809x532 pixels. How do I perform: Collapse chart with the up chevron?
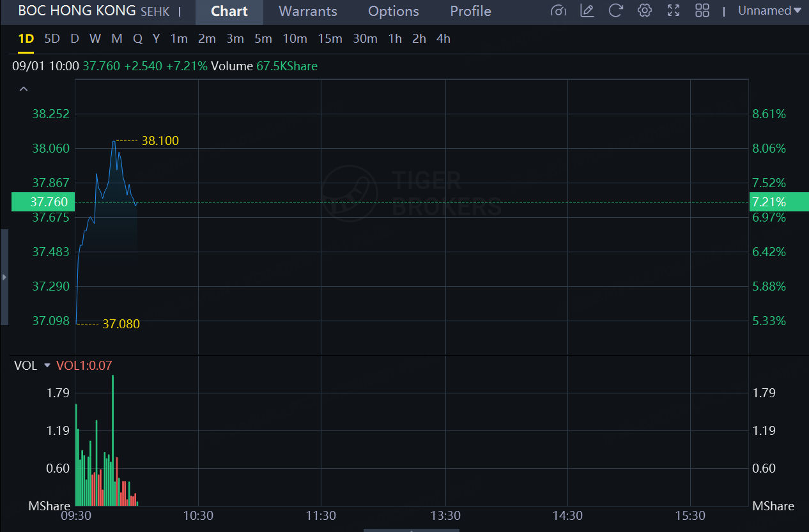pyautogui.click(x=24, y=89)
